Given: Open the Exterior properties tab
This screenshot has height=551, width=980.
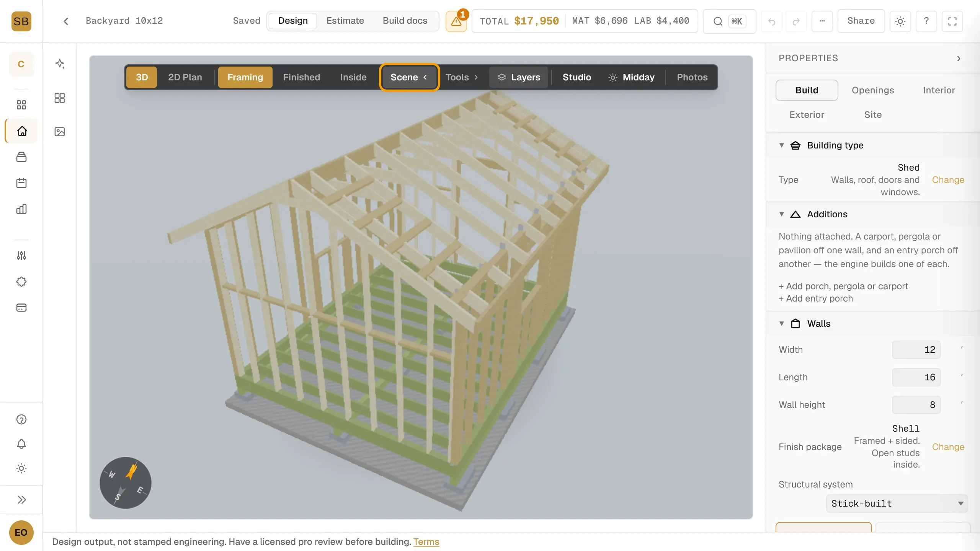Looking at the screenshot, I should tap(807, 115).
